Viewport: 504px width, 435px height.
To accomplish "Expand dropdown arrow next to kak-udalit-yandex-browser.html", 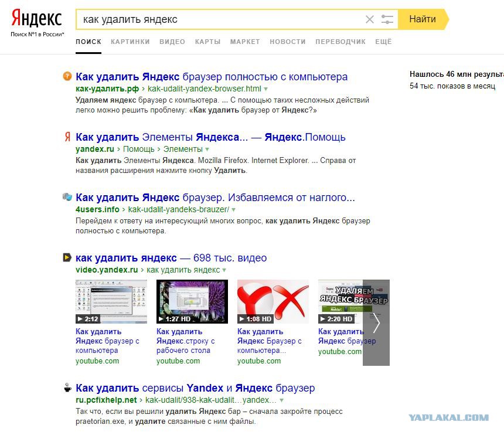I will pyautogui.click(x=265, y=89).
